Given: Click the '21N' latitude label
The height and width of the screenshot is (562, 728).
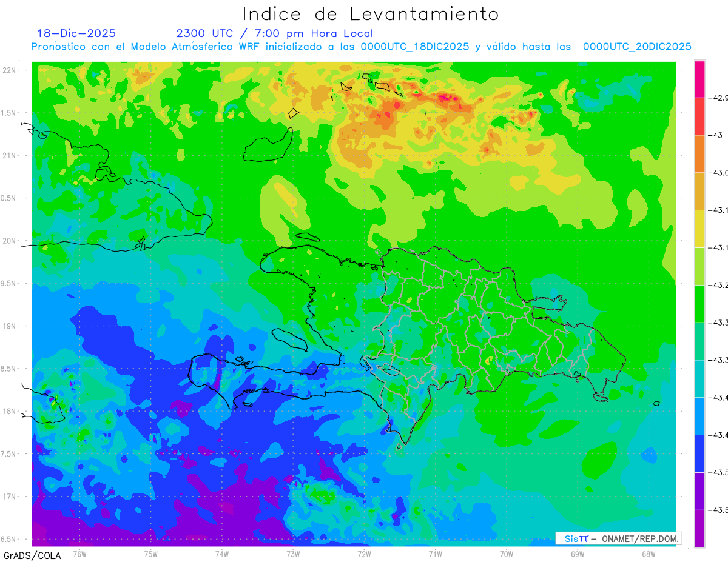Looking at the screenshot, I should (10, 155).
